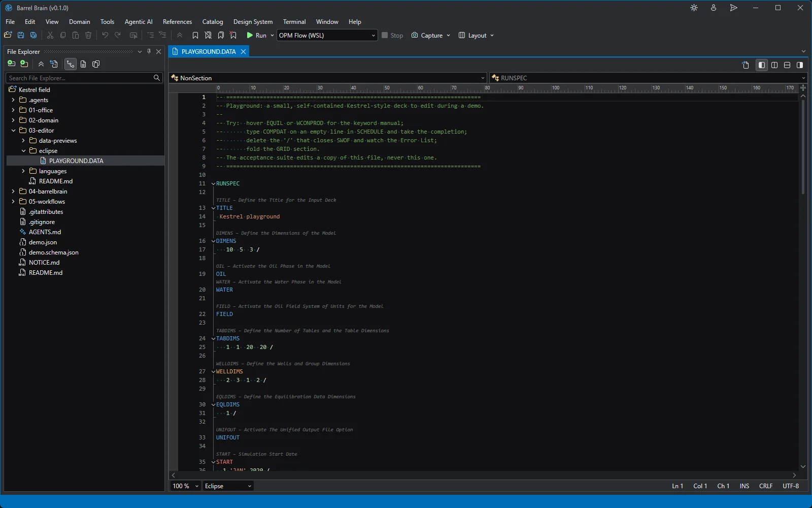Screen dimensions: 812x508
Task: Open the Eclipse language dropdown
Action: pos(228,486)
